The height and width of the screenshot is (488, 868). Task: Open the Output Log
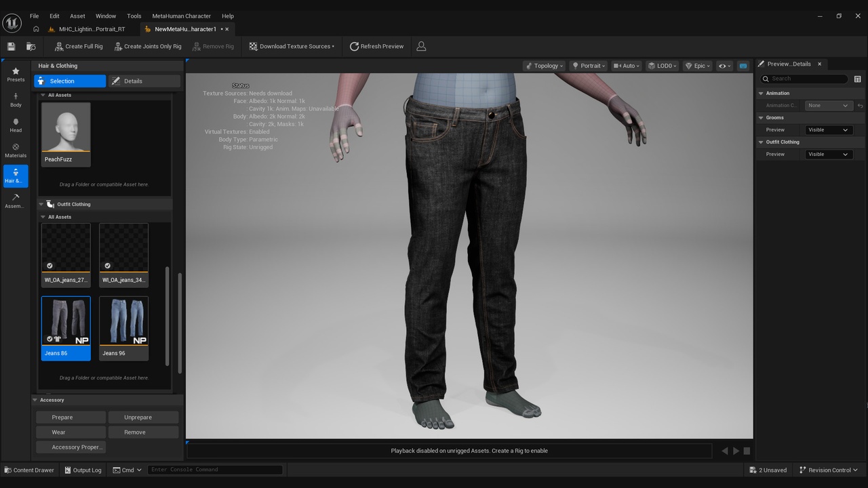click(83, 470)
